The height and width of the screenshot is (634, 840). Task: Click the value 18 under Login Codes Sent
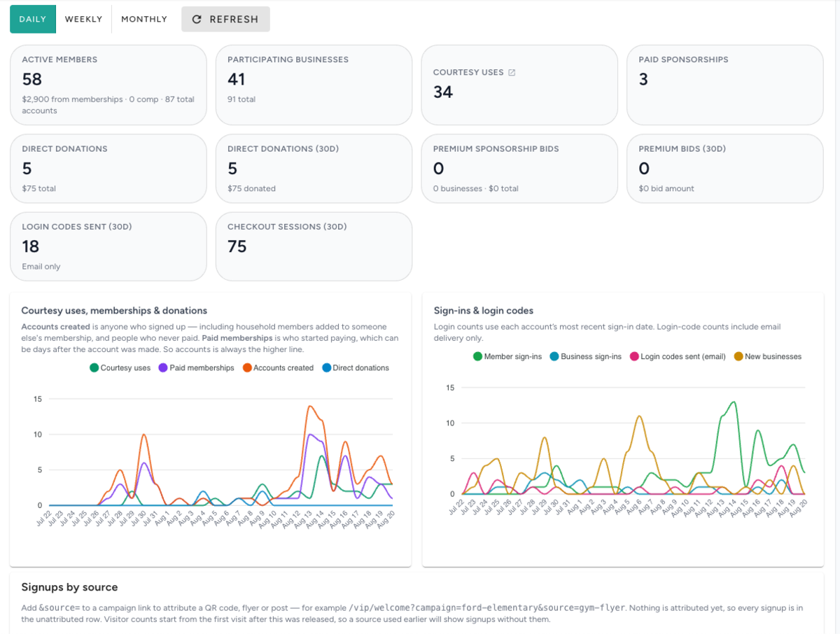pos(31,246)
